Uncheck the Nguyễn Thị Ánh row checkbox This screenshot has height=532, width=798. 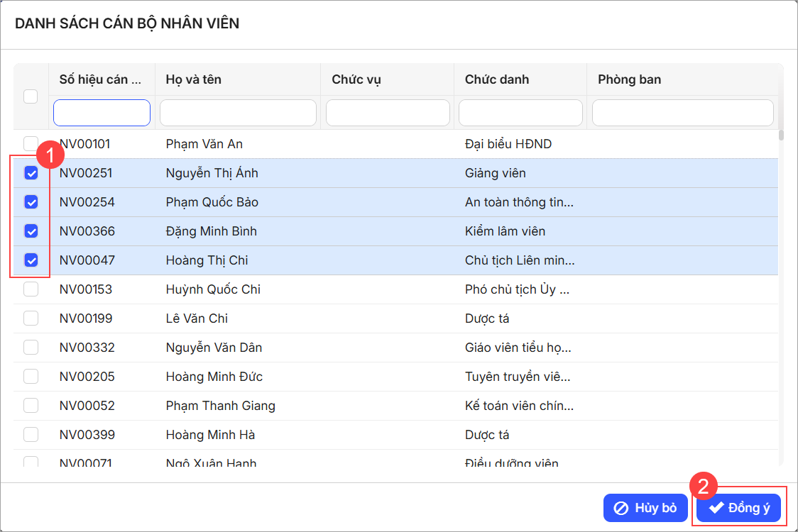click(31, 173)
